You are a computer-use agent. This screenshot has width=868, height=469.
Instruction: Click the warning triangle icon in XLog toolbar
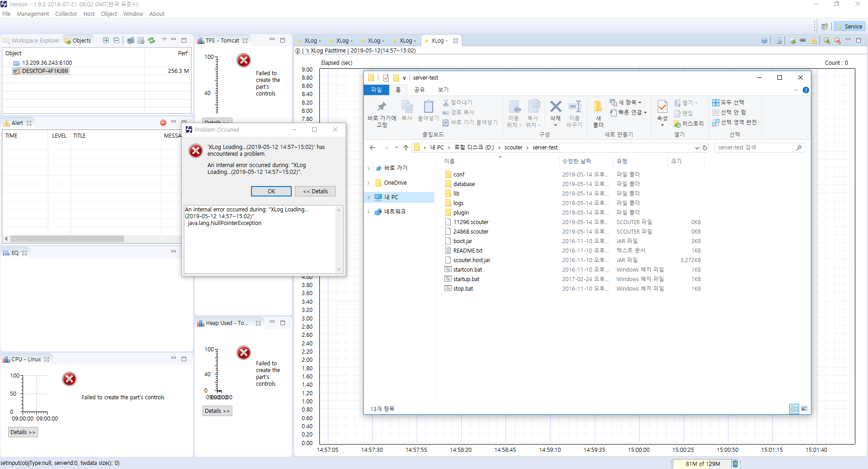click(814, 40)
